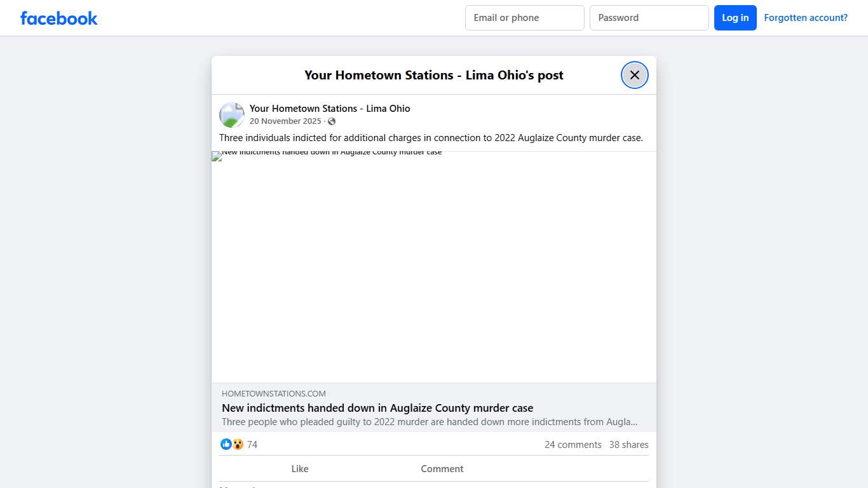The height and width of the screenshot is (488, 868).
Task: Click the public globe icon beside the date
Action: click(x=332, y=121)
